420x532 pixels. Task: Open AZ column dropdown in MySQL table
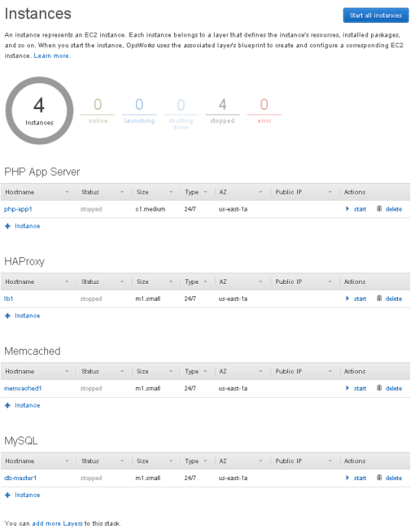pos(260,461)
